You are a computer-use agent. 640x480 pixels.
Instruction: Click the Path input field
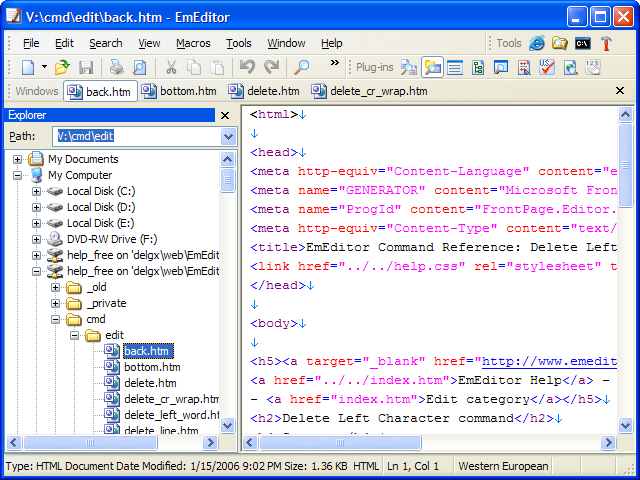click(136, 136)
